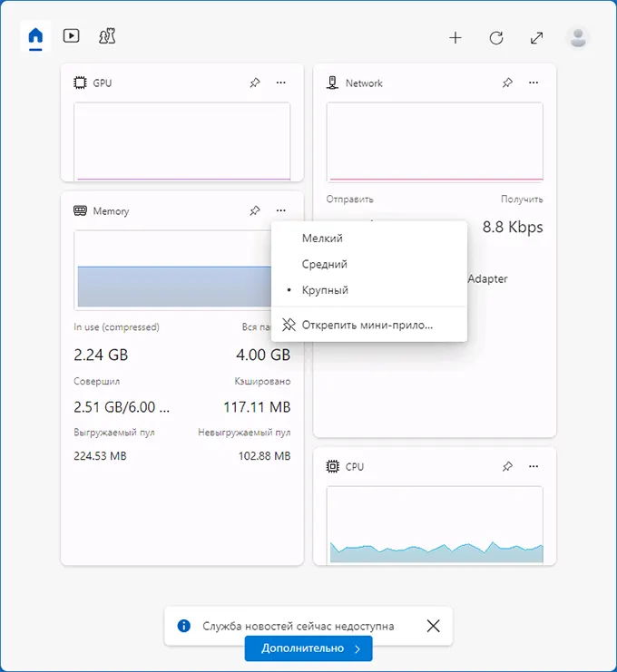Click the 4.00 GB total memory value

coord(263,355)
